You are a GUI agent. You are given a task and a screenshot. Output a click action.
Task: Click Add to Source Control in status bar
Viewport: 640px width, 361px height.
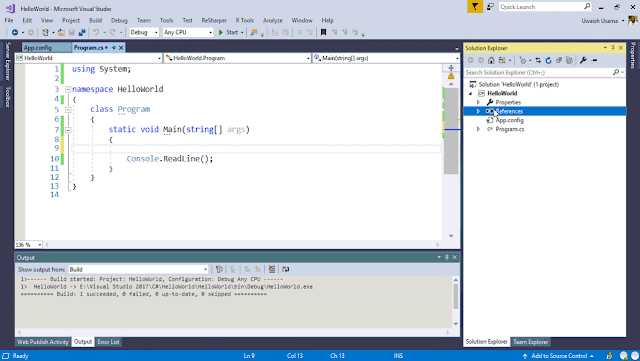click(x=559, y=356)
